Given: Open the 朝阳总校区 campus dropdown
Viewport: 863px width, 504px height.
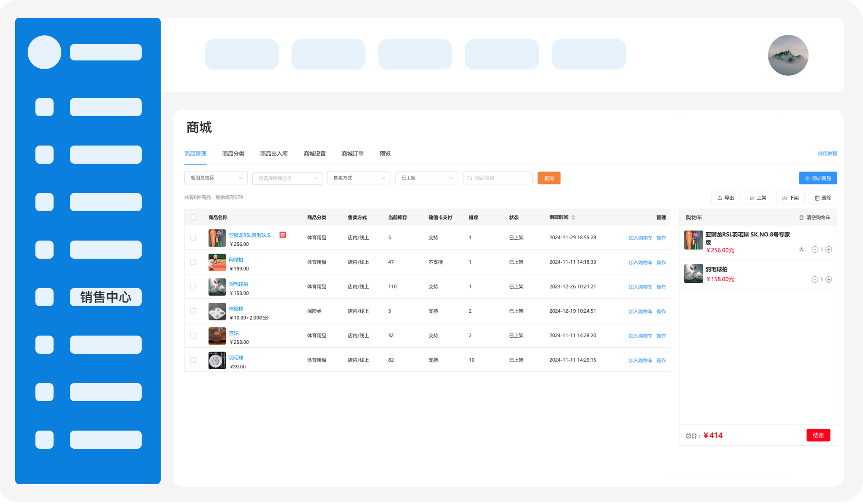Looking at the screenshot, I should [216, 178].
